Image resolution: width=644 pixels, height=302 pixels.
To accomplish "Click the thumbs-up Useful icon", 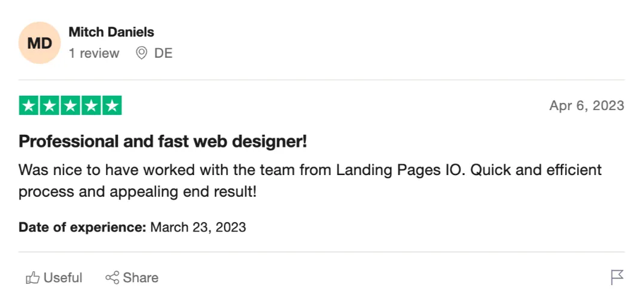I will (x=33, y=278).
